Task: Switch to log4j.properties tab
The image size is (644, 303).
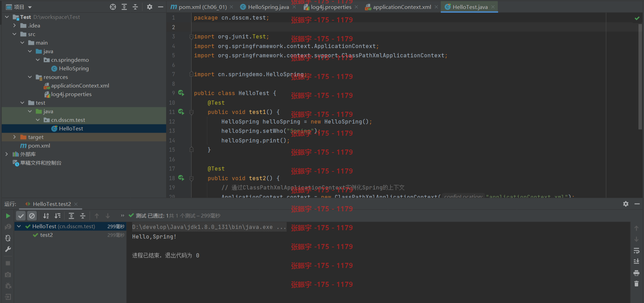Action: pyautogui.click(x=331, y=7)
